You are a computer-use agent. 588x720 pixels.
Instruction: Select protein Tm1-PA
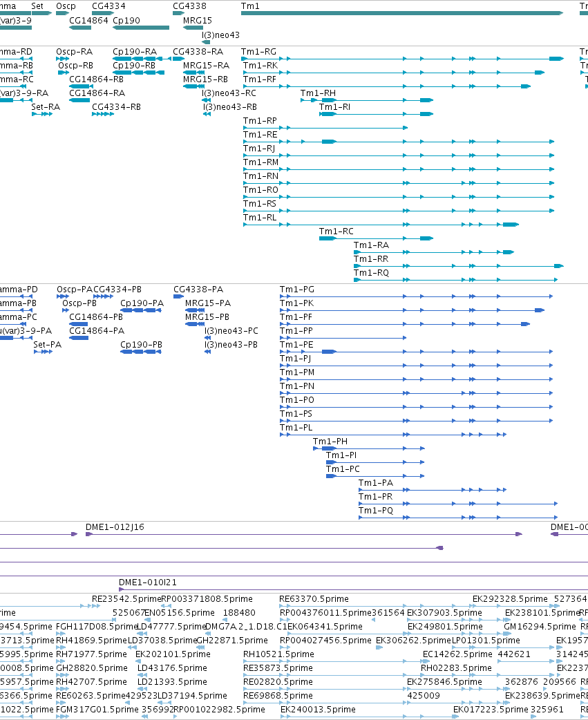[376, 482]
